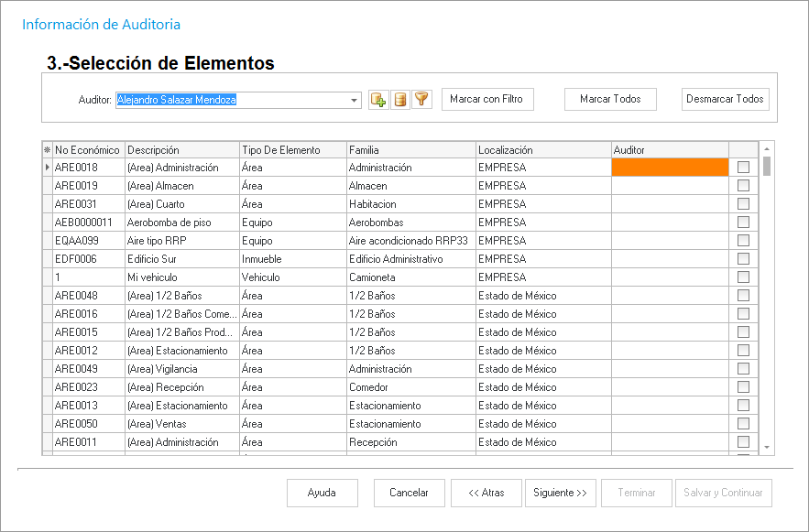Image resolution: width=809 pixels, height=532 pixels.
Task: Select the checkbox for Mi vehiculo row
Action: coord(743,277)
